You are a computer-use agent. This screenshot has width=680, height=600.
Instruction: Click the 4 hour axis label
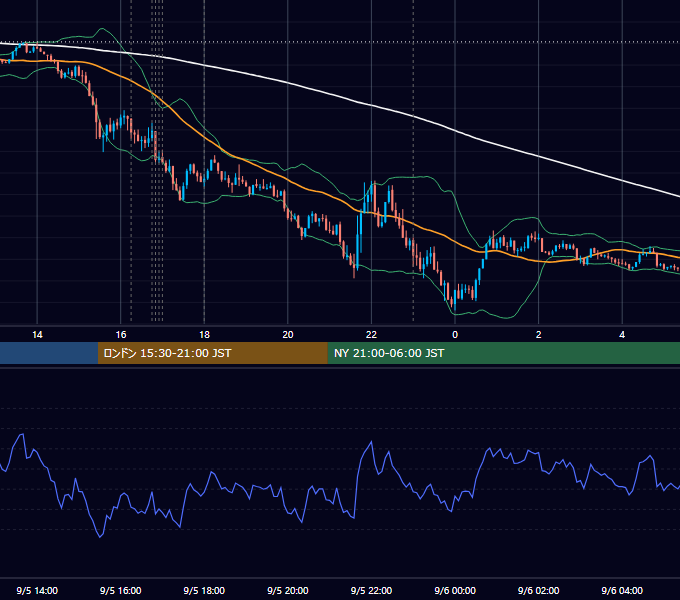(622, 335)
